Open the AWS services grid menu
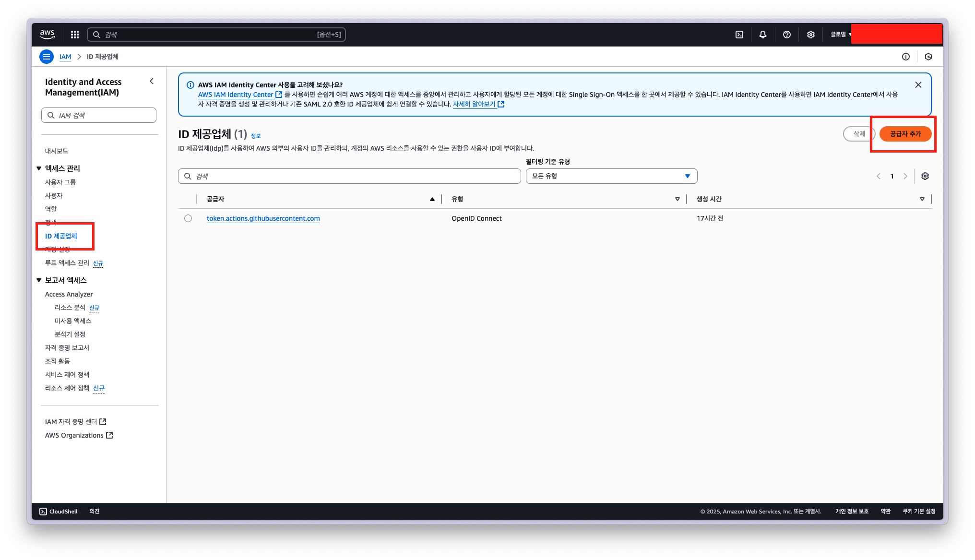 (x=74, y=35)
